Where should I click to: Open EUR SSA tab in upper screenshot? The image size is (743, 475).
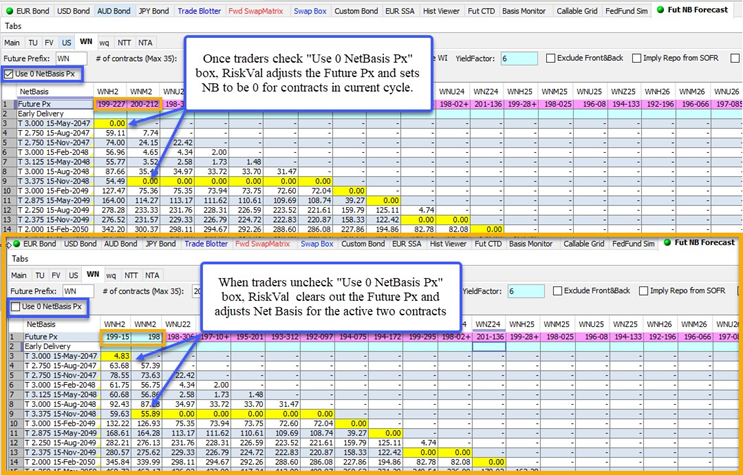pos(400,10)
